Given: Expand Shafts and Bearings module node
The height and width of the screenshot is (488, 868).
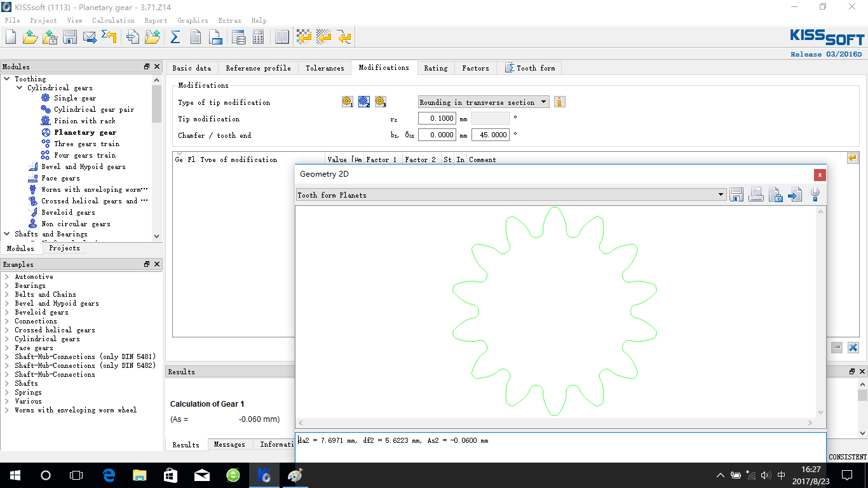Looking at the screenshot, I should [x=7, y=234].
